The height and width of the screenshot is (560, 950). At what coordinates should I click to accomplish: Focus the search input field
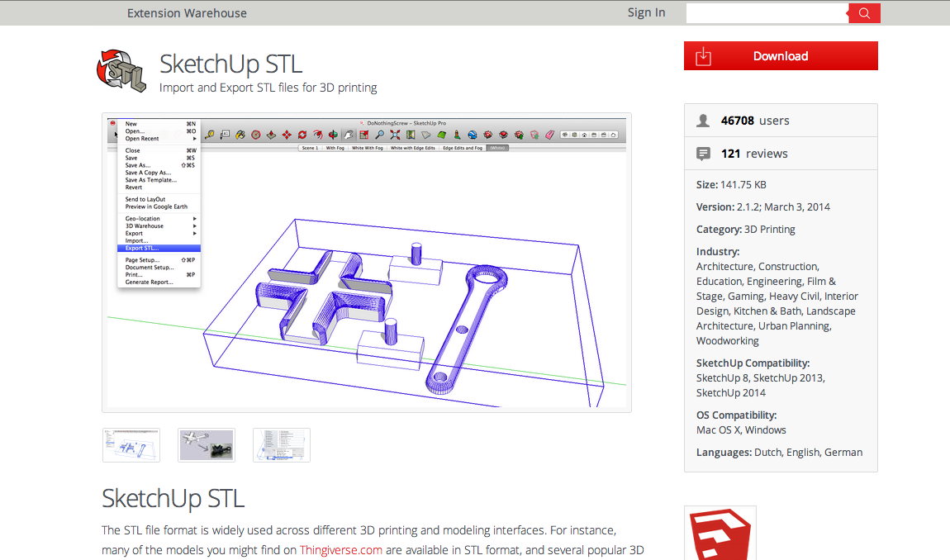point(767,13)
